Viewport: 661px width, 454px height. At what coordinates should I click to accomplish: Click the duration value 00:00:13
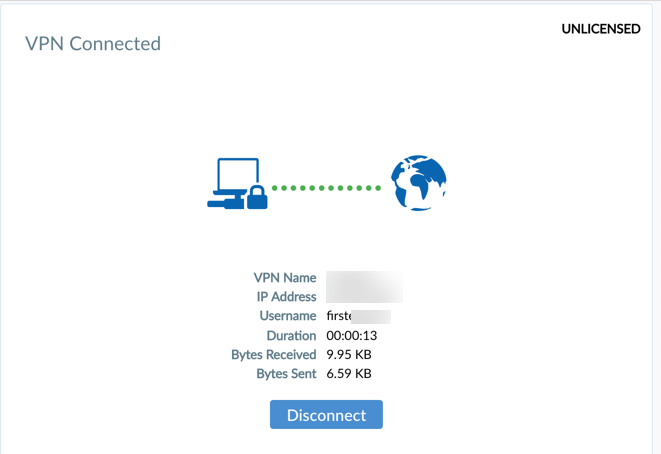(352, 336)
